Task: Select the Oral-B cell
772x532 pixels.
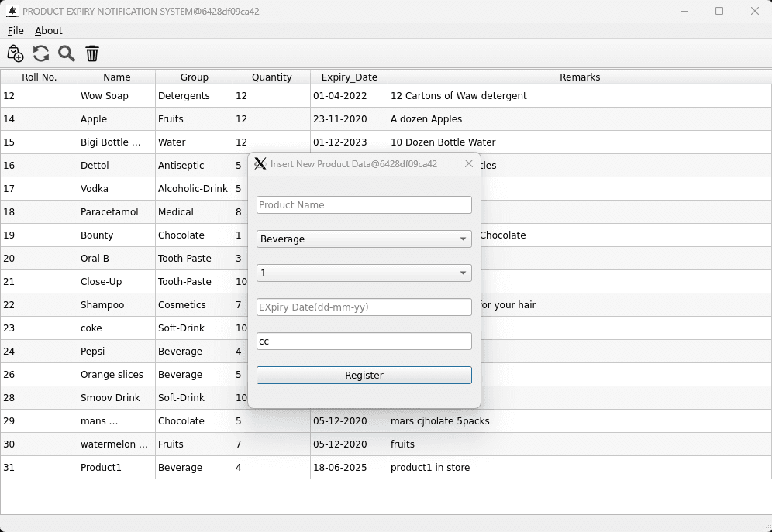Action: (117, 258)
